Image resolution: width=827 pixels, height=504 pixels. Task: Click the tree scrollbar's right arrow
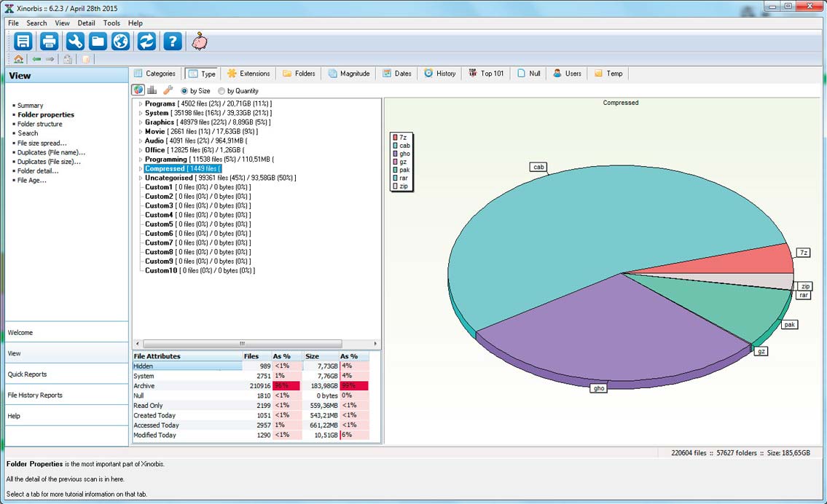[x=375, y=343]
